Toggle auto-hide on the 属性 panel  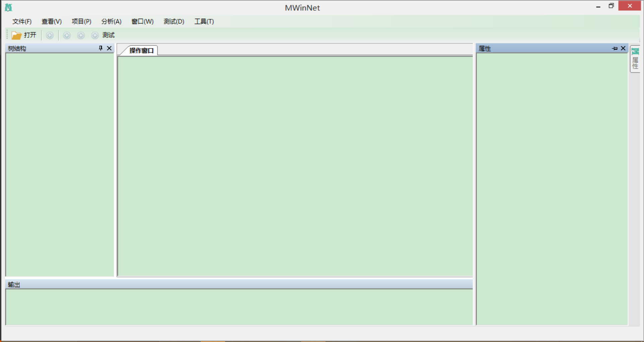click(615, 49)
